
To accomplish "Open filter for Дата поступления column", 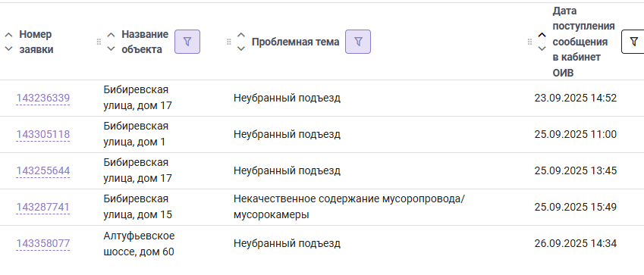I will (633, 42).
